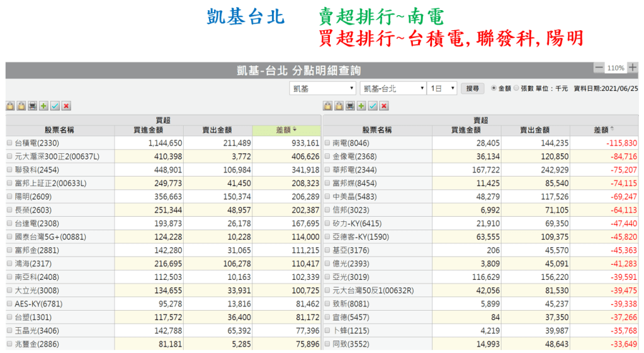This screenshot has width=644, height=353.
Task: Click the 賣超 table's 差額 column header
Action: tap(605, 130)
